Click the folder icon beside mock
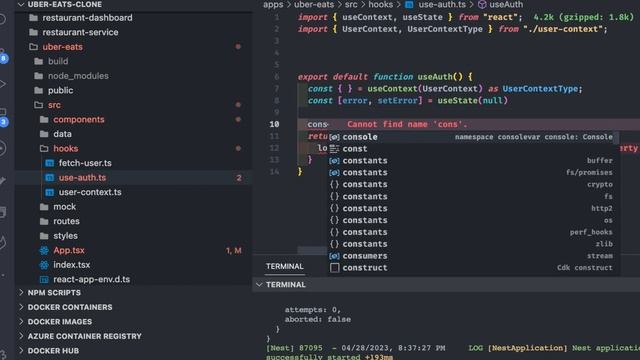640x360 pixels. 44,207
